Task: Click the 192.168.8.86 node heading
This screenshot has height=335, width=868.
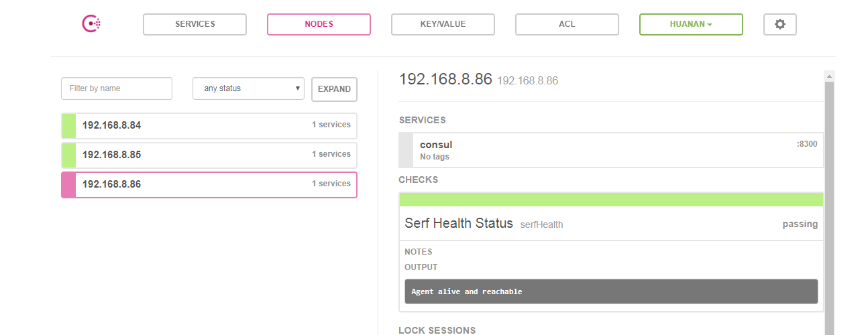Action: (x=445, y=79)
